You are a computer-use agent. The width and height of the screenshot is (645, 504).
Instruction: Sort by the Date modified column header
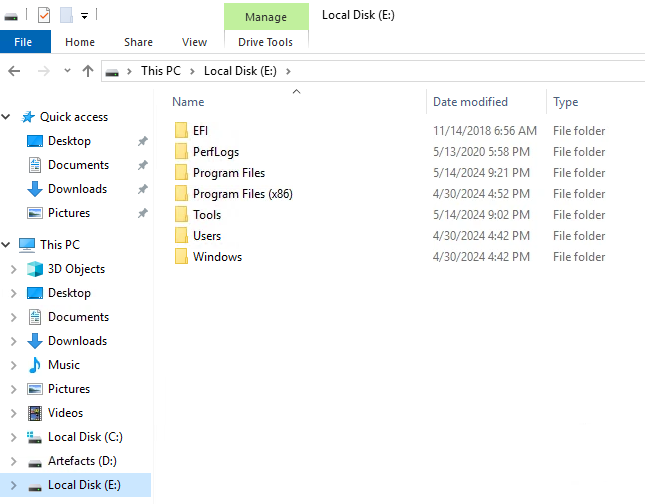click(x=470, y=102)
